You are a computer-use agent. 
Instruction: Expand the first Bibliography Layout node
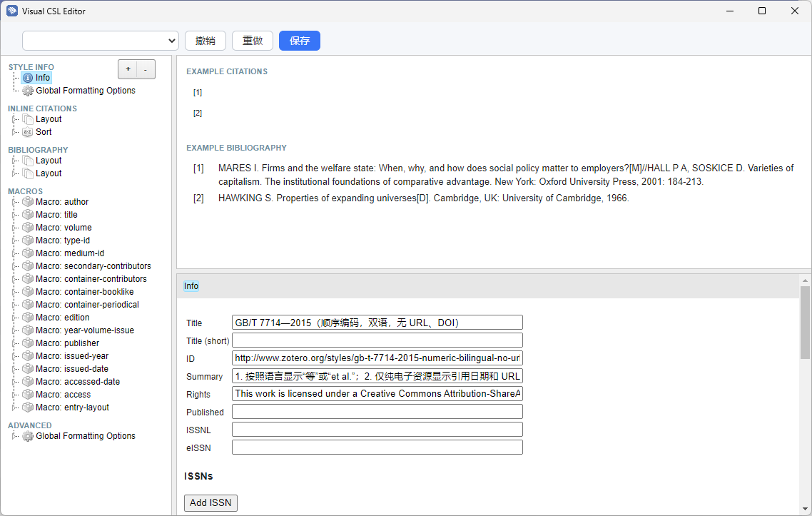(x=14, y=161)
